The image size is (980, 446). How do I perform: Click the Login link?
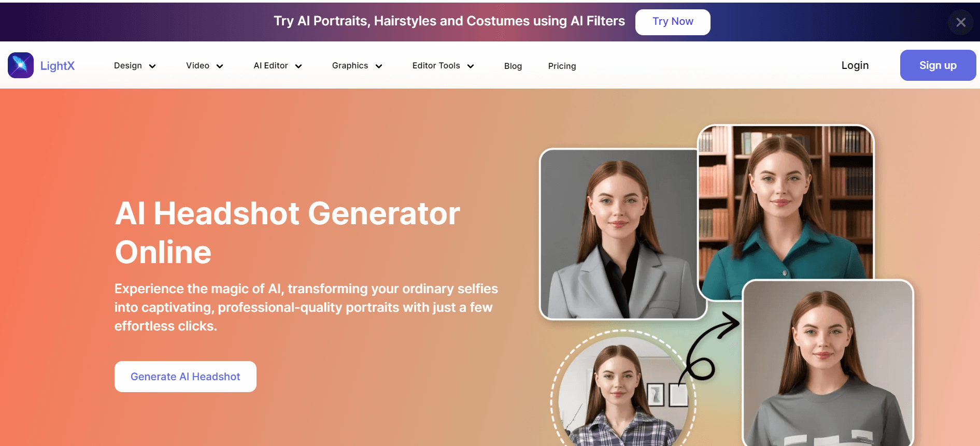point(855,65)
